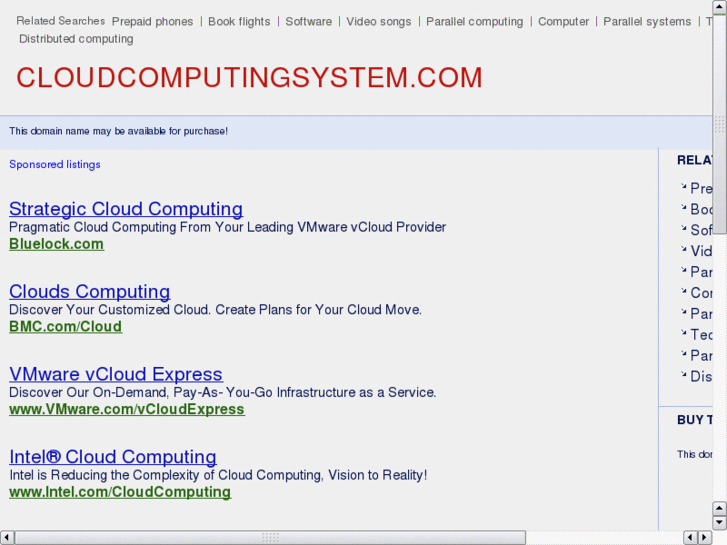Open the Software related search
The height and width of the screenshot is (545, 727).
pyautogui.click(x=308, y=22)
